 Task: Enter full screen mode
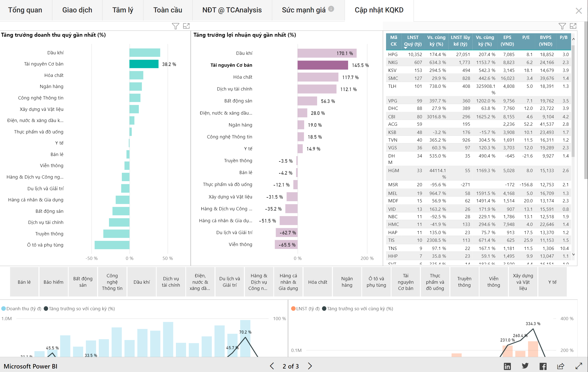pos(579,366)
